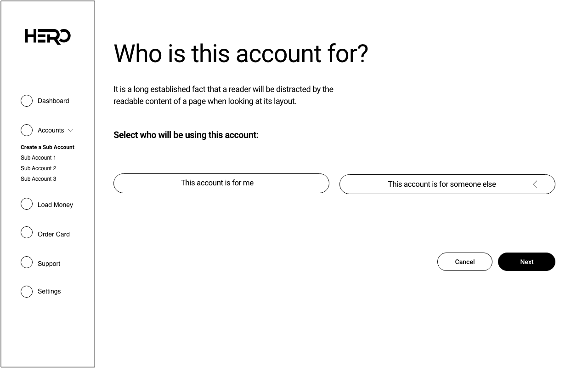Click the Settings circle icon

click(x=27, y=292)
